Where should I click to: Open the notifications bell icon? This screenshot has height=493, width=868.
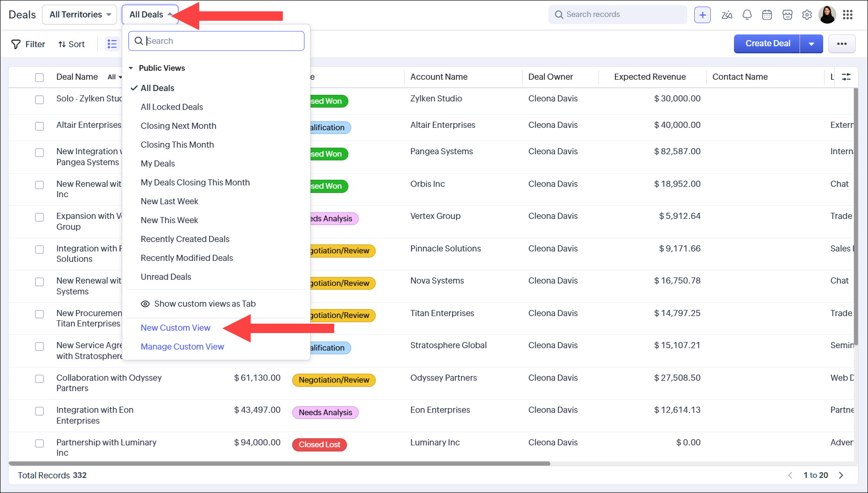tap(747, 15)
